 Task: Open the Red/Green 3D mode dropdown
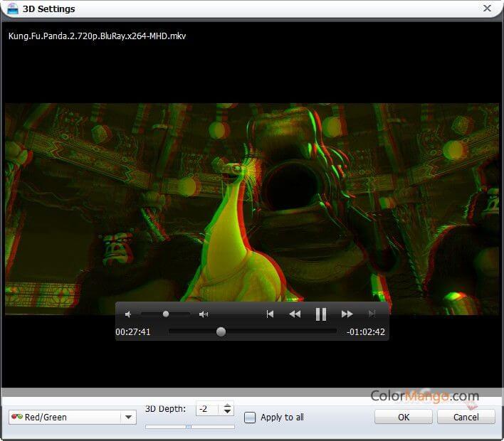click(x=128, y=418)
